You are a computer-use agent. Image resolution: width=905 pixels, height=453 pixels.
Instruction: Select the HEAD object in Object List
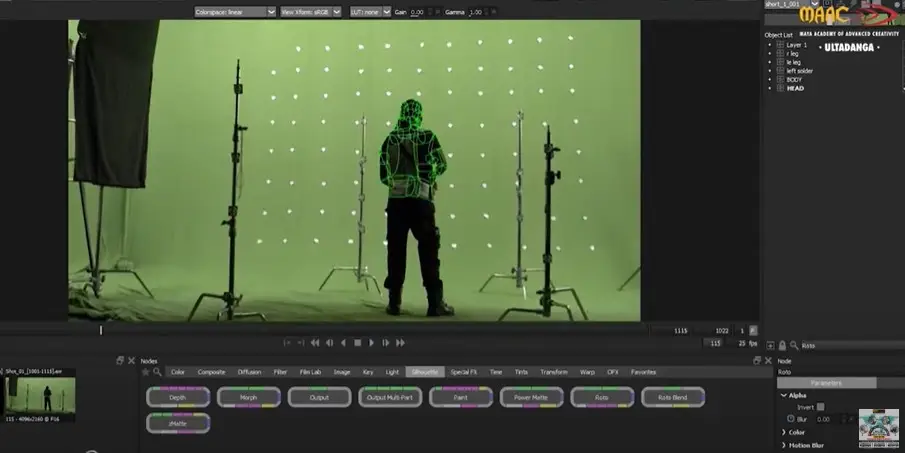[795, 88]
